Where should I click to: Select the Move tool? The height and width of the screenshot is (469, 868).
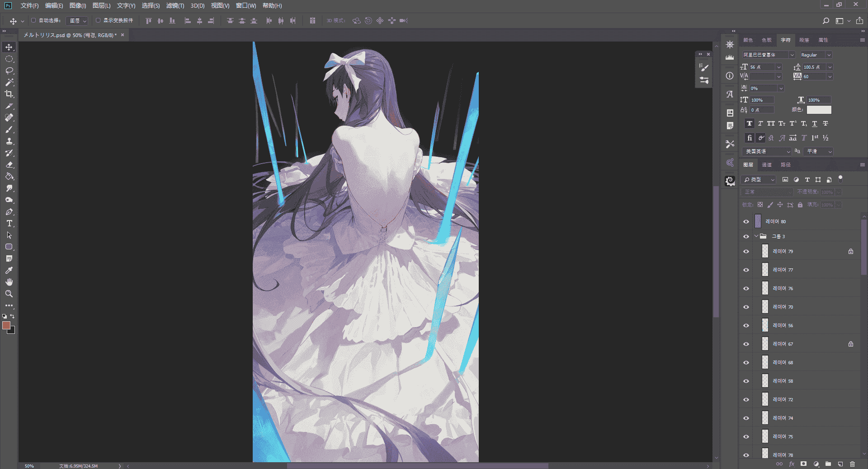pos(9,47)
